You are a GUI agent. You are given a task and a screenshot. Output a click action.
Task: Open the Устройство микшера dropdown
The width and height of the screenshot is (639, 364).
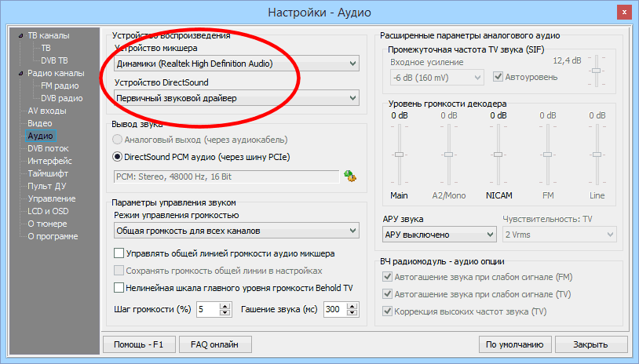tap(236, 64)
